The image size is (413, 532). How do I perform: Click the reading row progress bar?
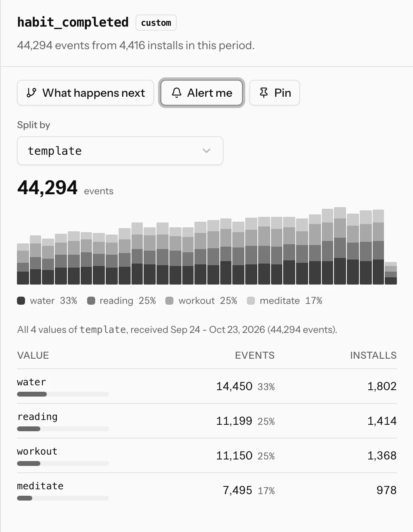(x=63, y=429)
